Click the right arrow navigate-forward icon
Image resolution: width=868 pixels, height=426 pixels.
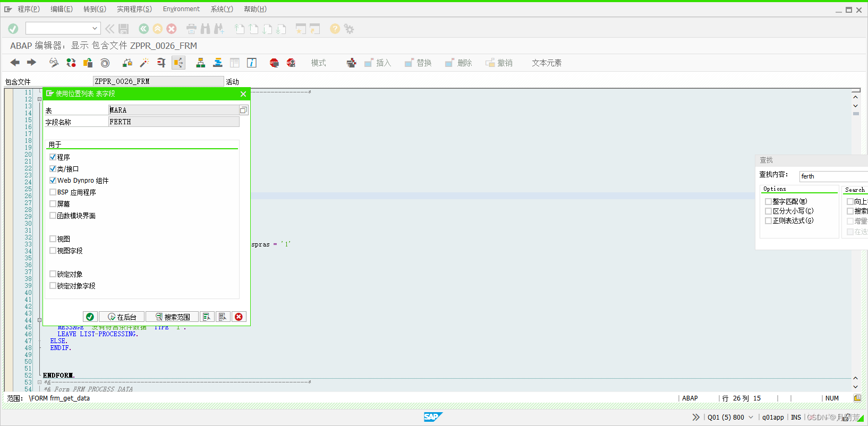[x=31, y=63]
